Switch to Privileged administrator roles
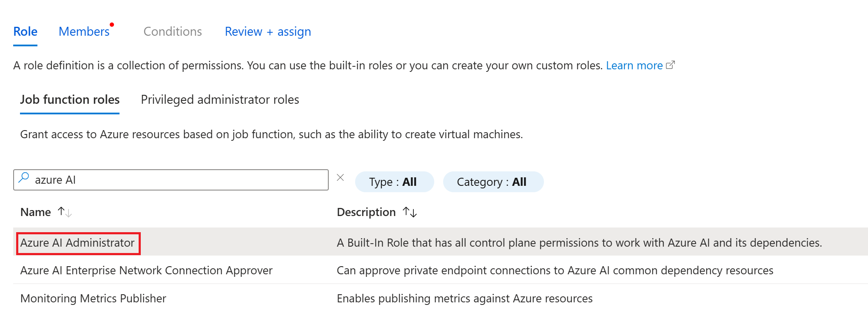This screenshot has height=310, width=868. pos(220,100)
